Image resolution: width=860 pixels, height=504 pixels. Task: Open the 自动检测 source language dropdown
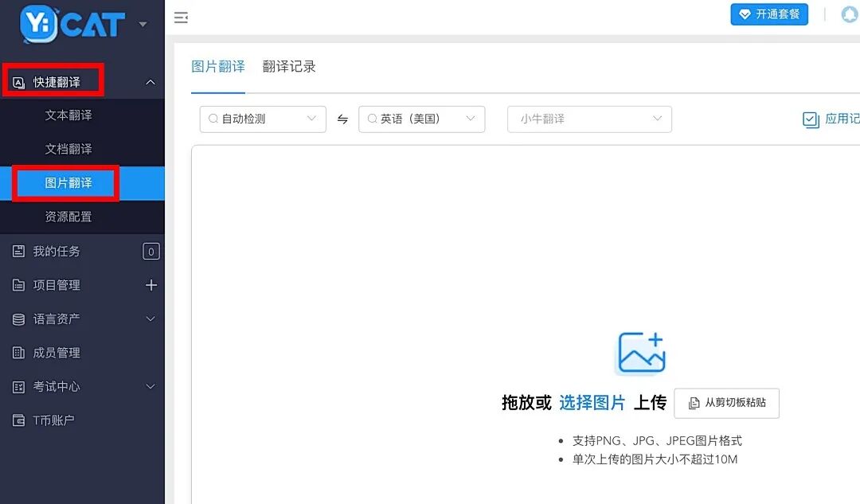262,119
